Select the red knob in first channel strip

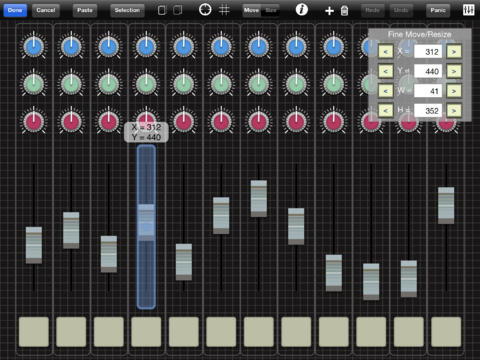coord(34,121)
